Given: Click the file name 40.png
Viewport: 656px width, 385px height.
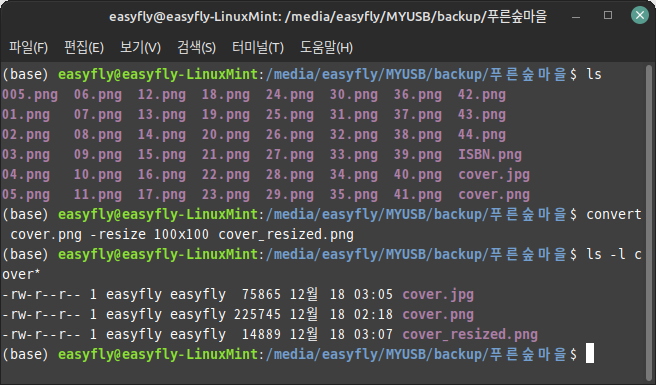Looking at the screenshot, I should tap(418, 175).
